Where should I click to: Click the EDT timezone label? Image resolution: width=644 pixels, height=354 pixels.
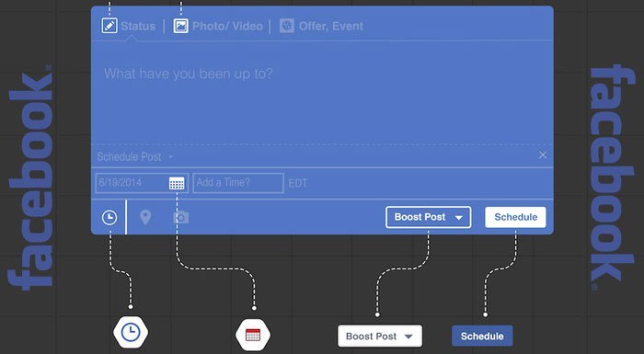(298, 183)
